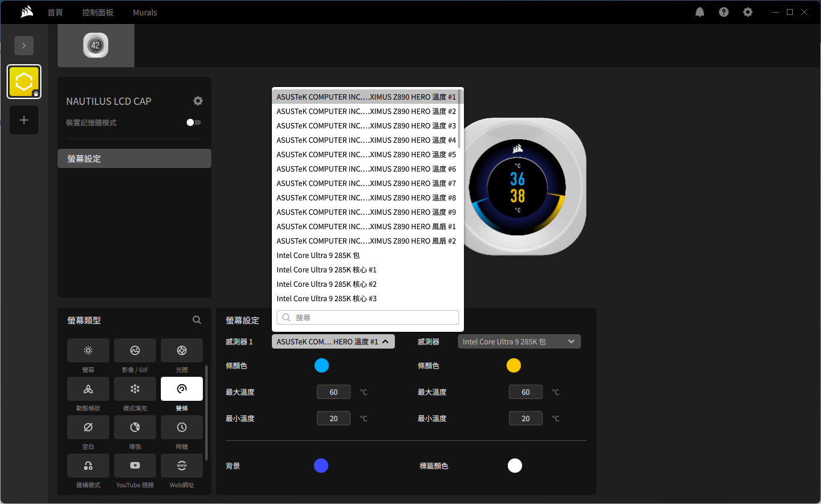821x504 pixels.
Task: Change the white 標籤顏色 swatch
Action: coord(514,466)
